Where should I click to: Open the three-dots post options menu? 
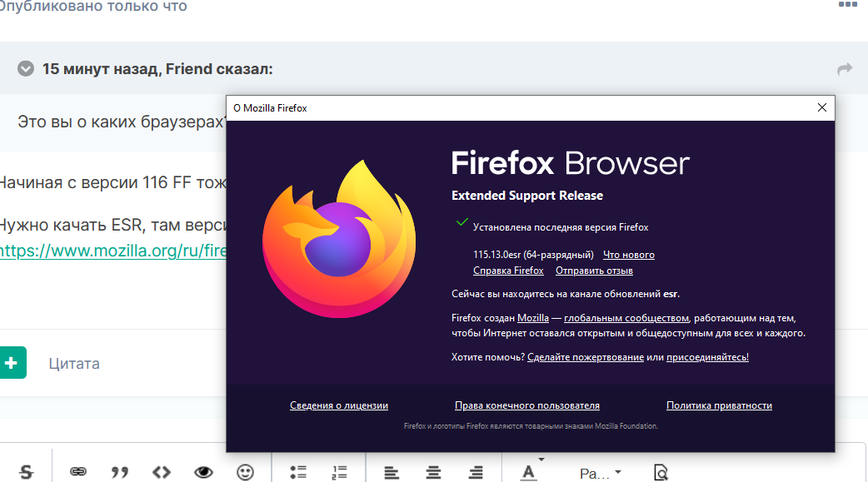(847, 4)
